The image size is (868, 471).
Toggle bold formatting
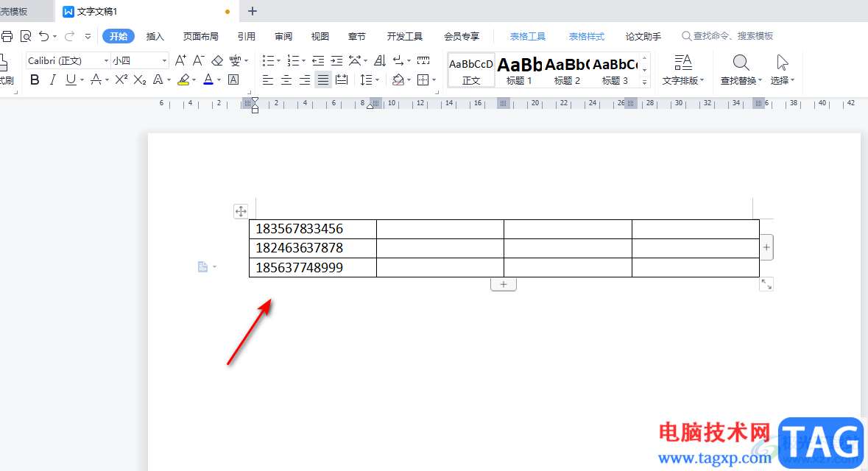click(x=35, y=79)
